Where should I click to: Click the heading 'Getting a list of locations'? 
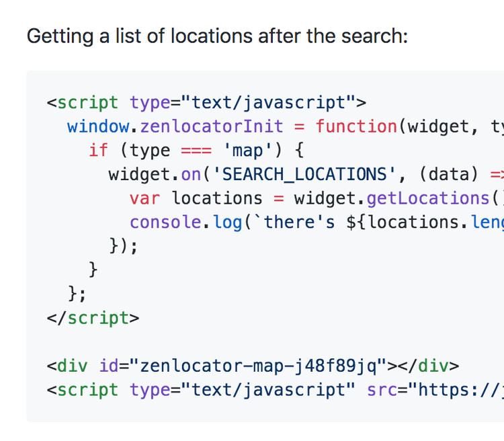[x=216, y=36]
